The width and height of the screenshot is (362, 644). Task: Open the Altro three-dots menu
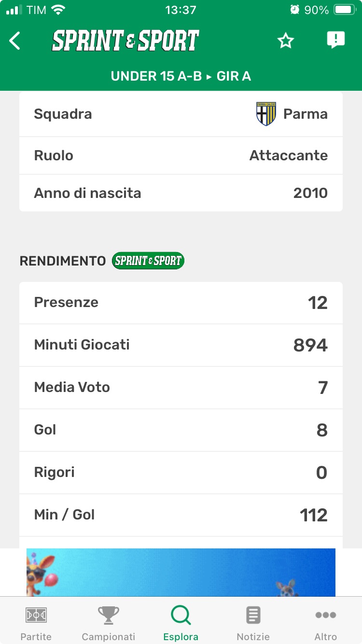click(x=326, y=615)
